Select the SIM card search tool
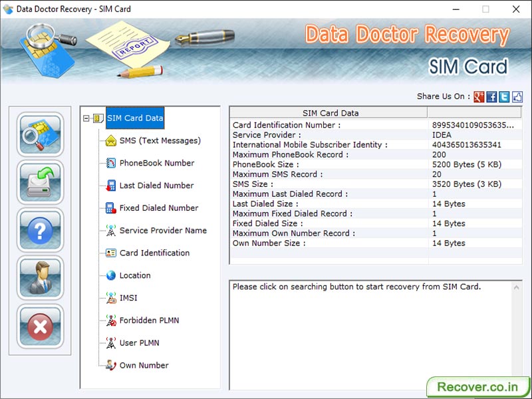532x399 pixels. [x=40, y=136]
